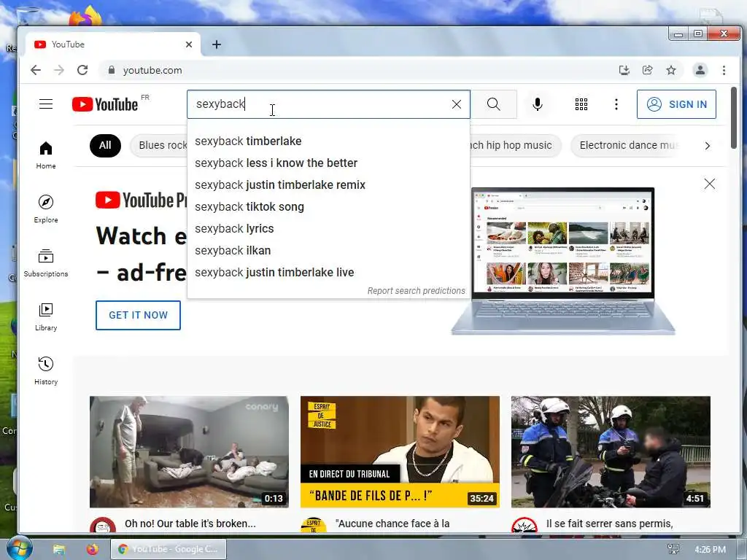This screenshot has width=747, height=560.
Task: Reload the page
Action: point(82,70)
